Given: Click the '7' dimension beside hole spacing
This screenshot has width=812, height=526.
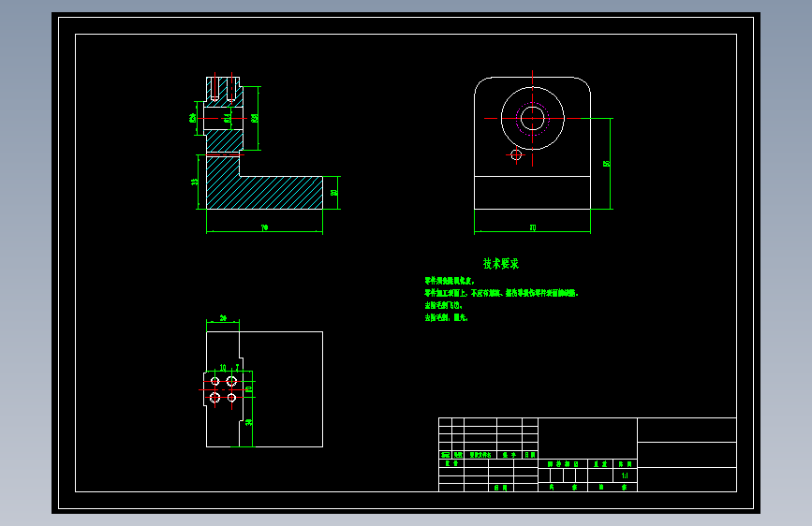Looking at the screenshot, I should click(x=238, y=367).
